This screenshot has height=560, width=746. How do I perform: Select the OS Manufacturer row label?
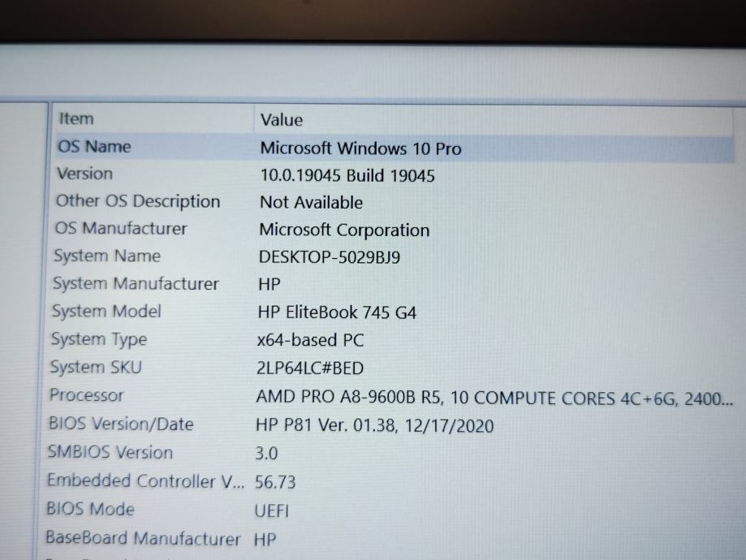(x=121, y=228)
